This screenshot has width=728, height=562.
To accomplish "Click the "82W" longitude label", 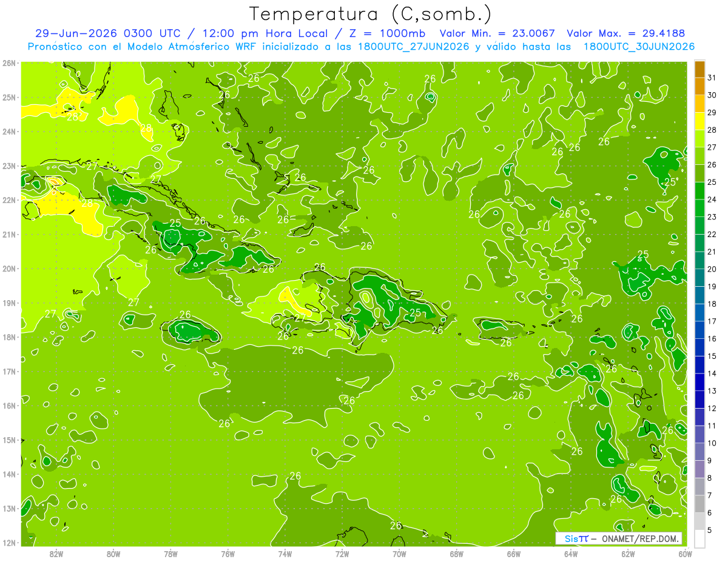I will tap(56, 554).
